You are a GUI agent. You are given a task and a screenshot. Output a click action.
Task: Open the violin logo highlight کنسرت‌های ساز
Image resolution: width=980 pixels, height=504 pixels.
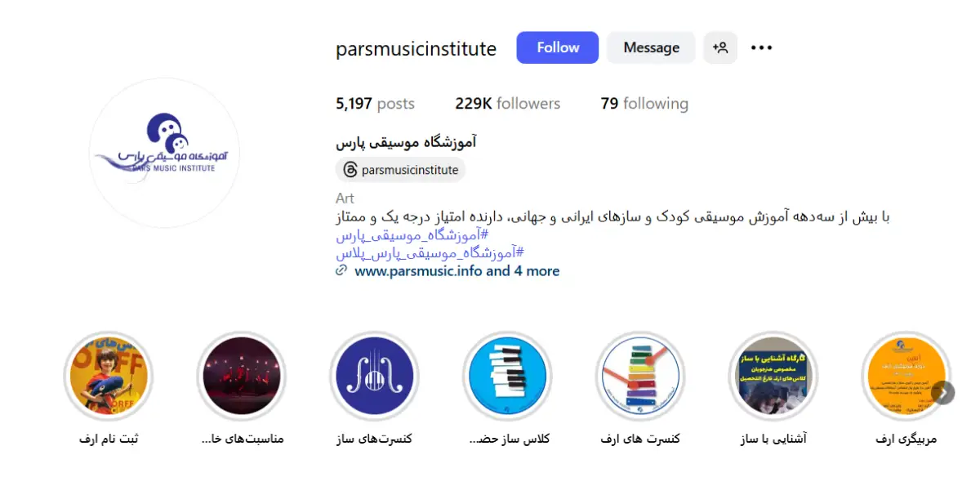[x=374, y=376]
